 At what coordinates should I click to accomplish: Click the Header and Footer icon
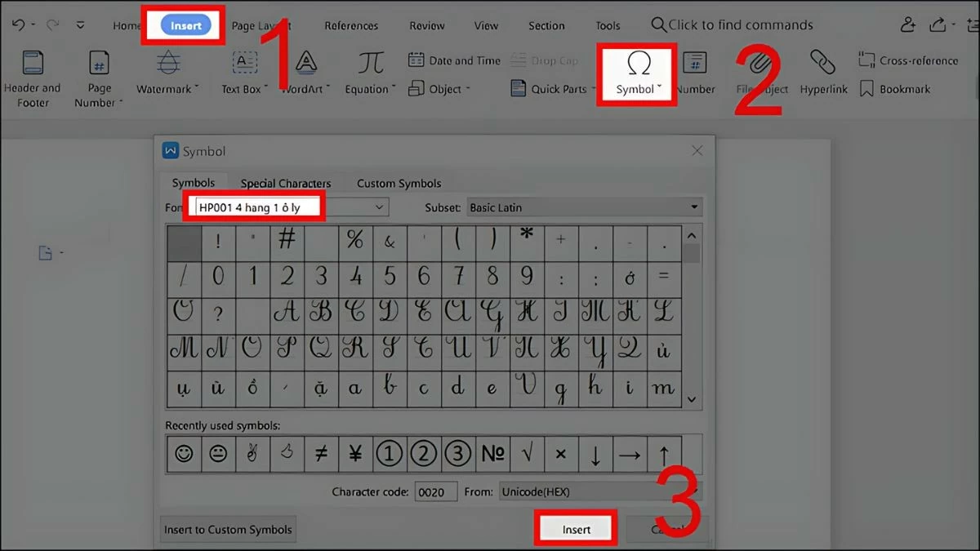(33, 64)
